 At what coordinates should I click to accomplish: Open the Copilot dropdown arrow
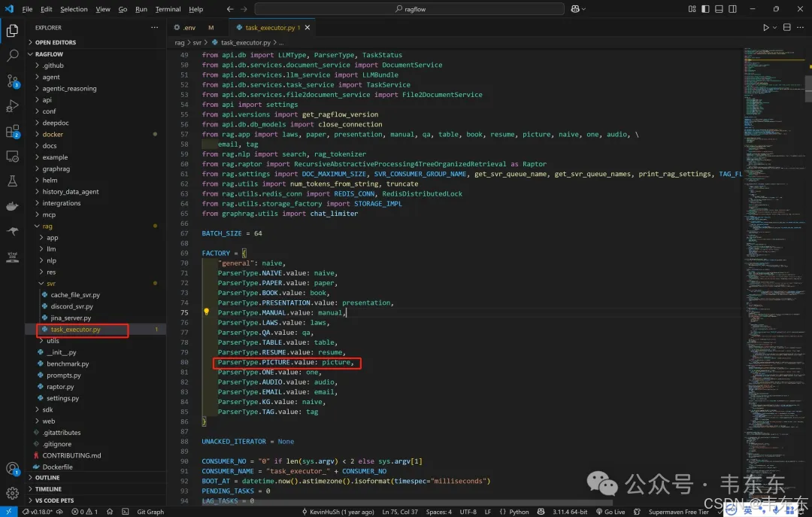[x=584, y=9]
